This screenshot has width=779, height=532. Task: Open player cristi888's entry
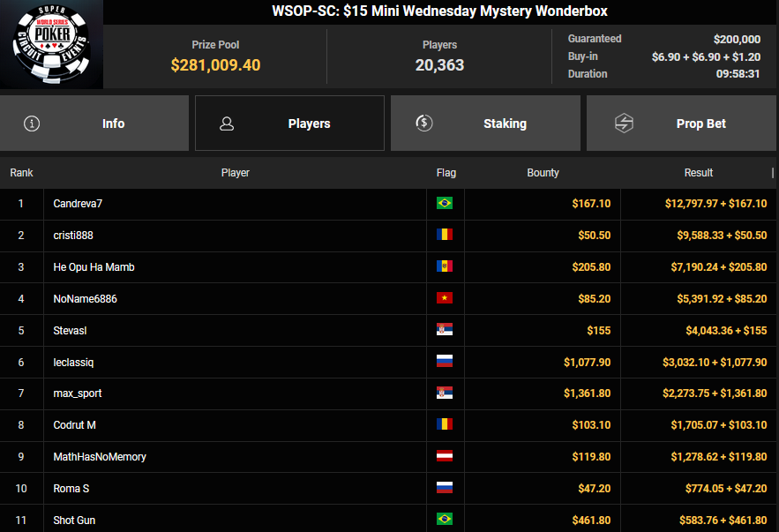pos(73,236)
